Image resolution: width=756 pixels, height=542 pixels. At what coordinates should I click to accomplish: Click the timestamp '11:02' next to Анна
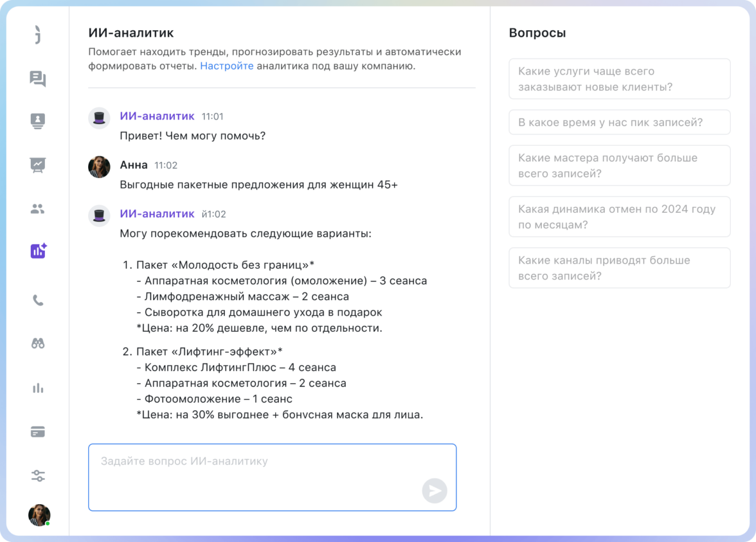click(x=166, y=165)
